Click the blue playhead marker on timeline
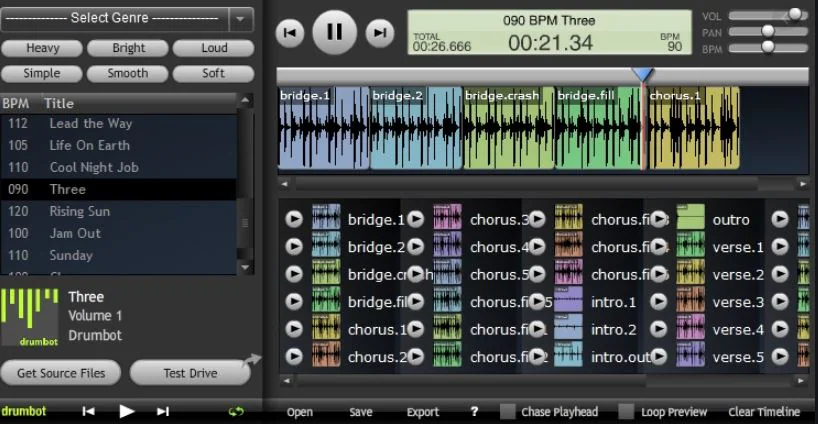Image resolution: width=818 pixels, height=424 pixels. 643,75
